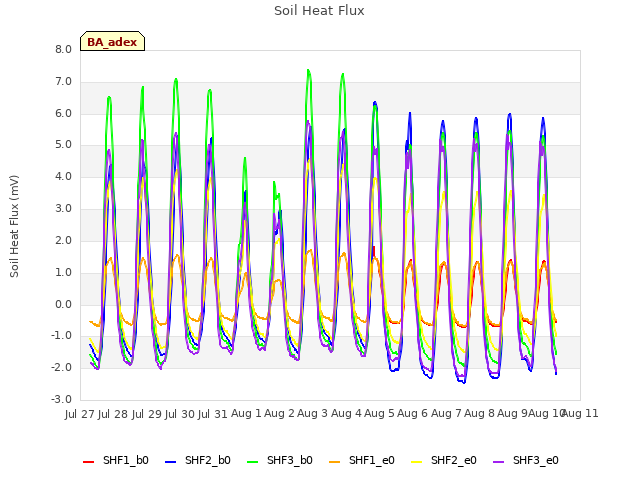Viewport: 640px width, 480px height.
Task: Click the Soil Heat Flux (mV) axis label
Action: pyautogui.click(x=14, y=226)
